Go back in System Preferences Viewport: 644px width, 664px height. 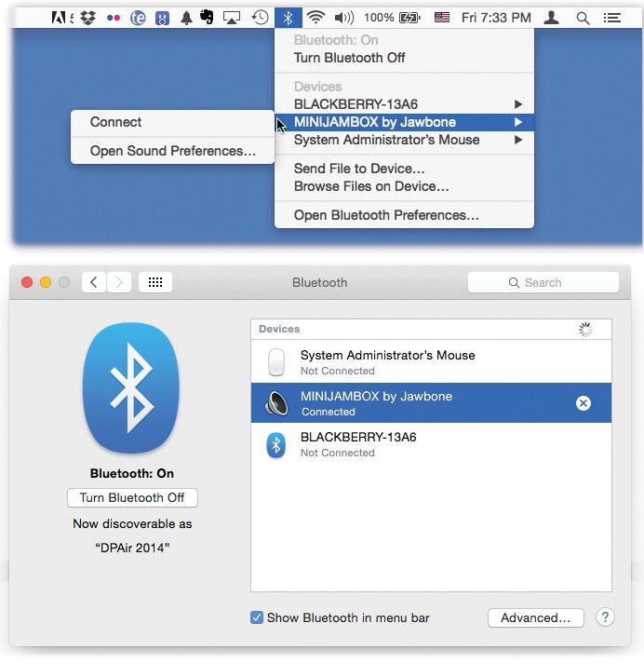94,282
